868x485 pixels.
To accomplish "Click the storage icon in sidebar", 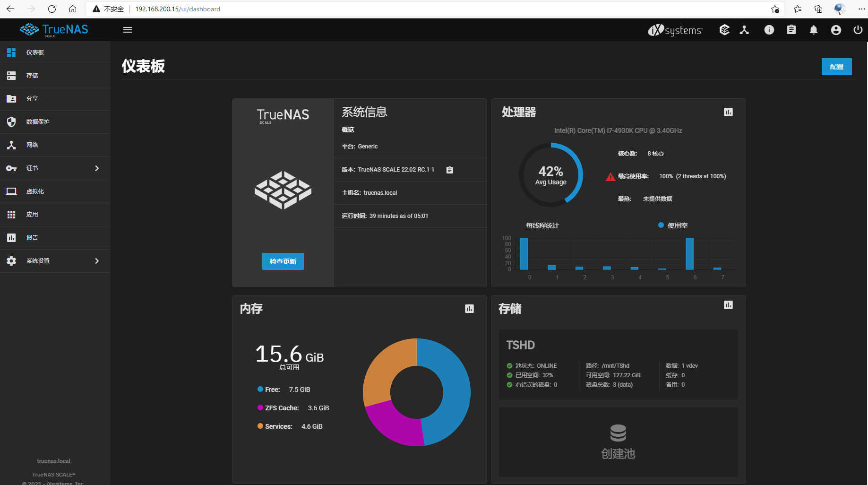I will [11, 76].
